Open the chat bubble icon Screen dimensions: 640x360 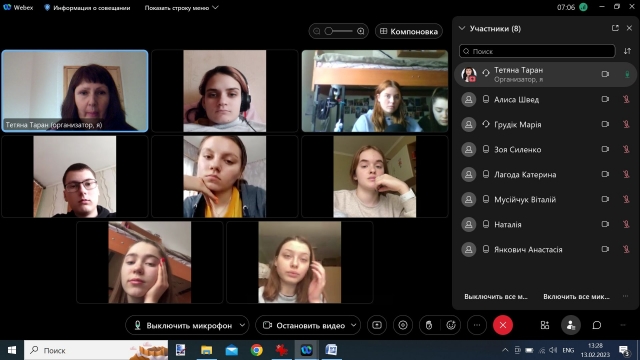[x=597, y=325]
